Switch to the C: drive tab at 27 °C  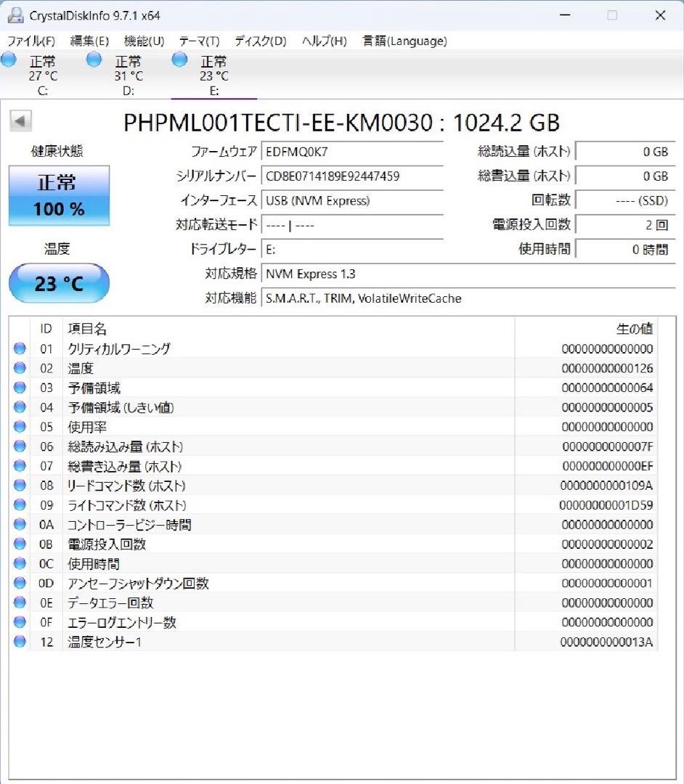43,75
